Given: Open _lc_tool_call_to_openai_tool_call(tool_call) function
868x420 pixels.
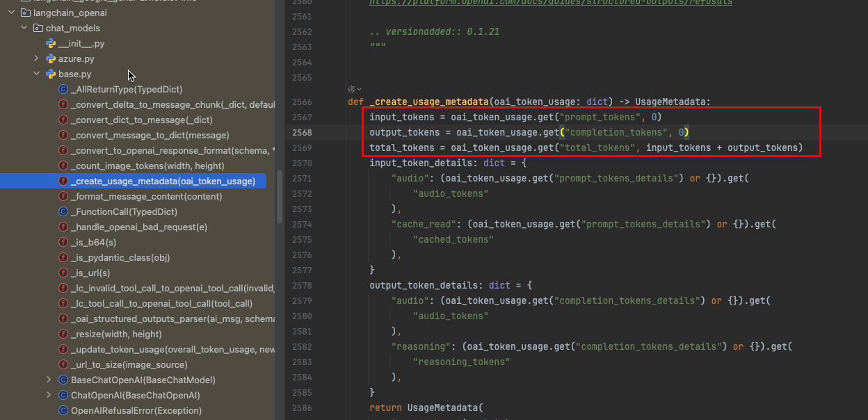Looking at the screenshot, I should click(162, 303).
